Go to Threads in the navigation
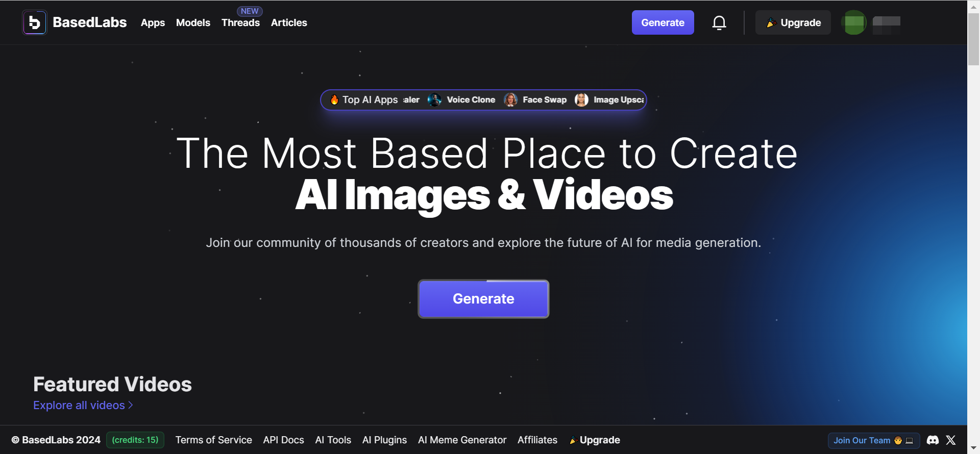Image resolution: width=980 pixels, height=454 pixels. [240, 22]
